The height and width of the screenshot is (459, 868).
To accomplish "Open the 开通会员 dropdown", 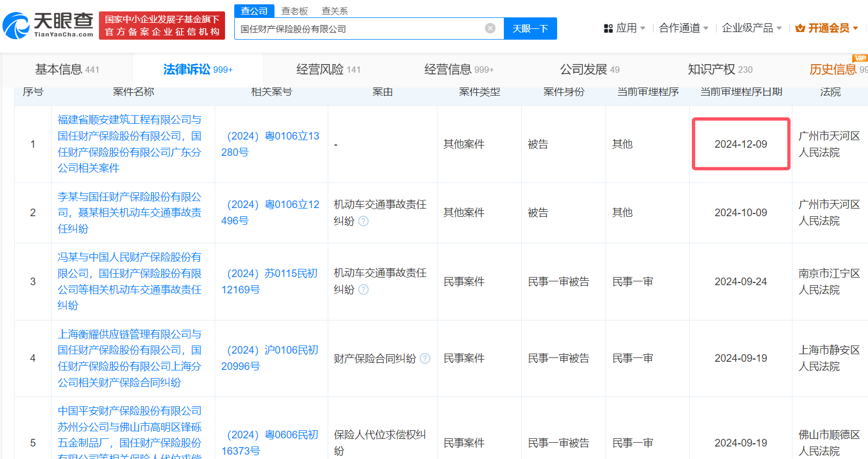I will 855,28.
